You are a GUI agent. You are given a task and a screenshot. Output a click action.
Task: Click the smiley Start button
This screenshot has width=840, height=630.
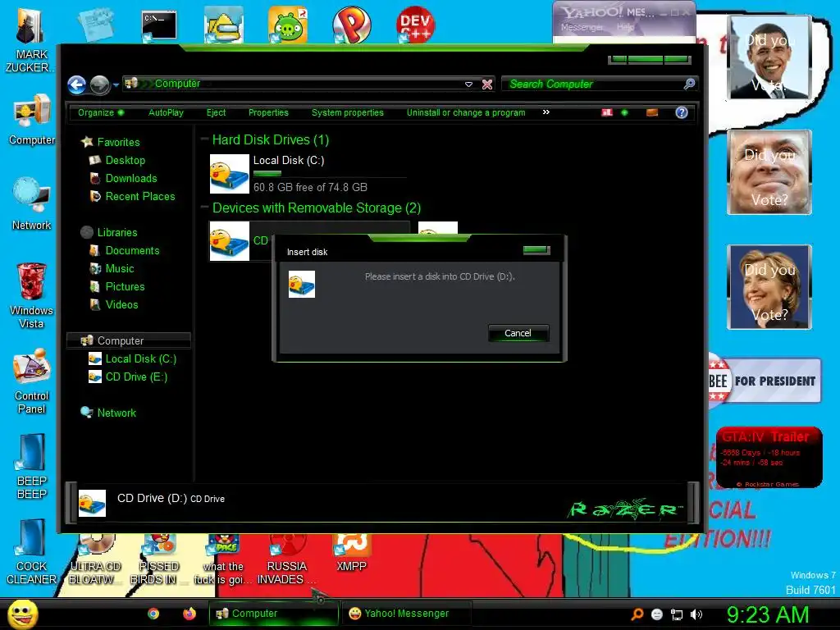[22, 614]
